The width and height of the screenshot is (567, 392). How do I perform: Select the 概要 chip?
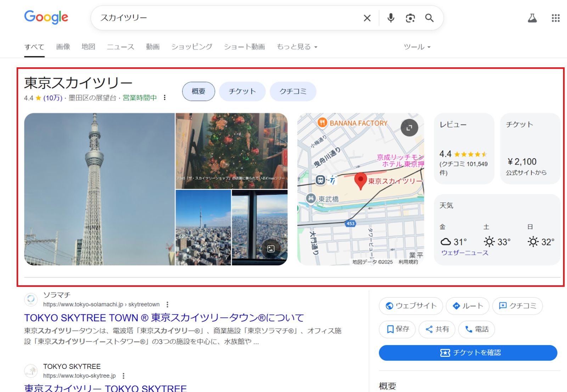(x=198, y=91)
